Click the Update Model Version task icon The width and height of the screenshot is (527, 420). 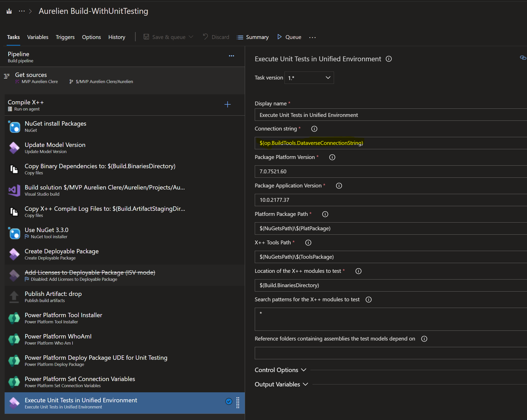(x=14, y=148)
